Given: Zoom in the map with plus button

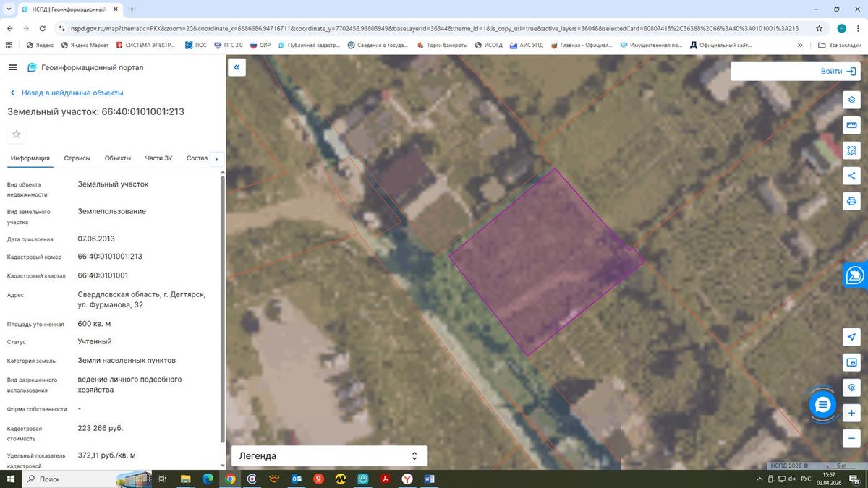Looking at the screenshot, I should tap(851, 413).
